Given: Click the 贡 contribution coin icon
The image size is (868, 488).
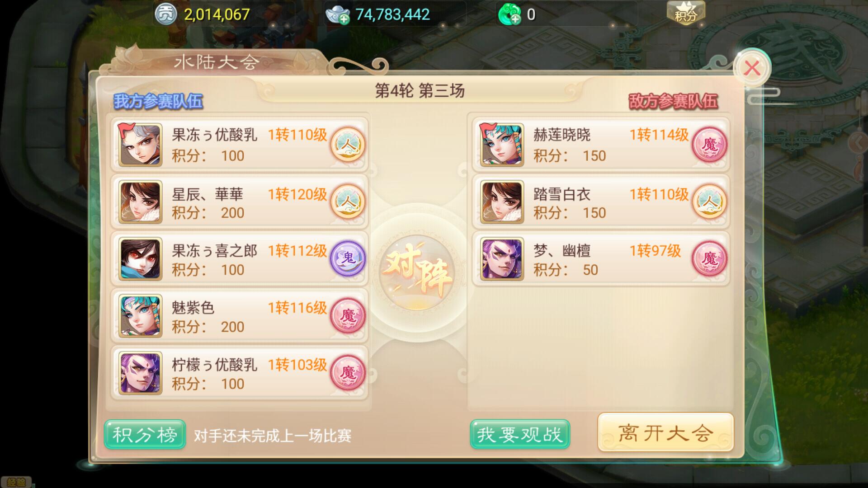Looking at the screenshot, I should pyautogui.click(x=165, y=14).
